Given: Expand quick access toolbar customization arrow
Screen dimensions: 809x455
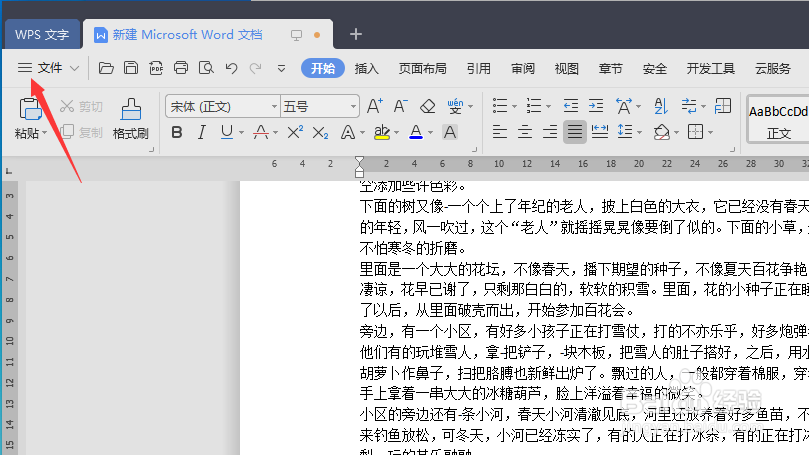Looking at the screenshot, I should click(281, 68).
